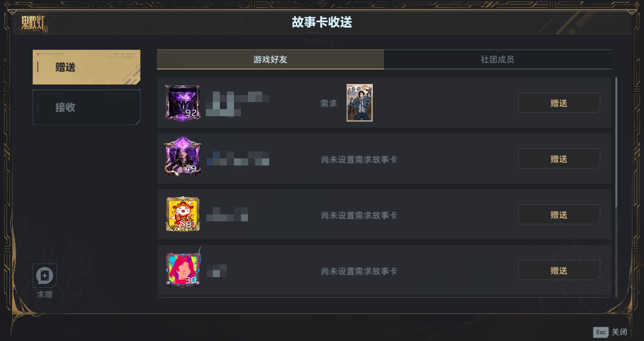
Task: Click the friend list vertical scrollbar
Action: [616, 142]
